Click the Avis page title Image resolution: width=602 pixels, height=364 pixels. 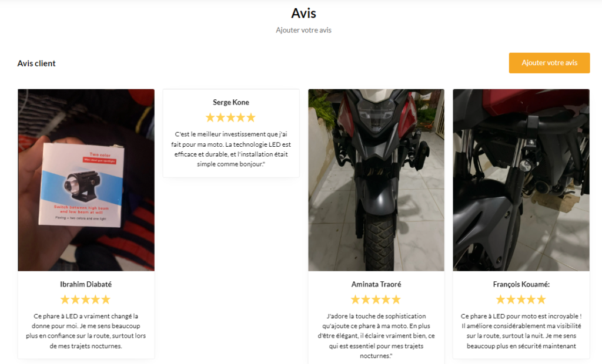303,14
